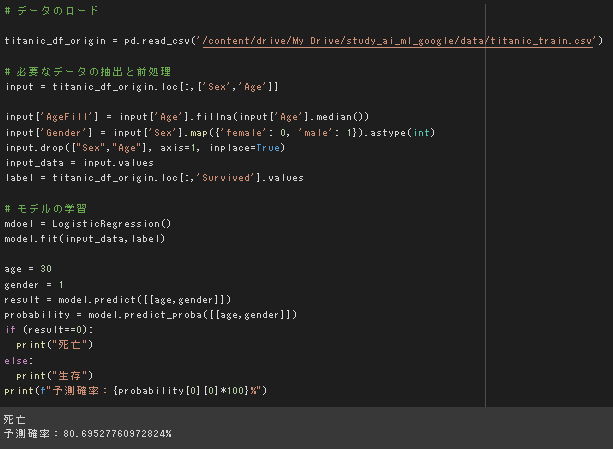
Task: Click the モデルの学習 comment line
Action: (50, 208)
